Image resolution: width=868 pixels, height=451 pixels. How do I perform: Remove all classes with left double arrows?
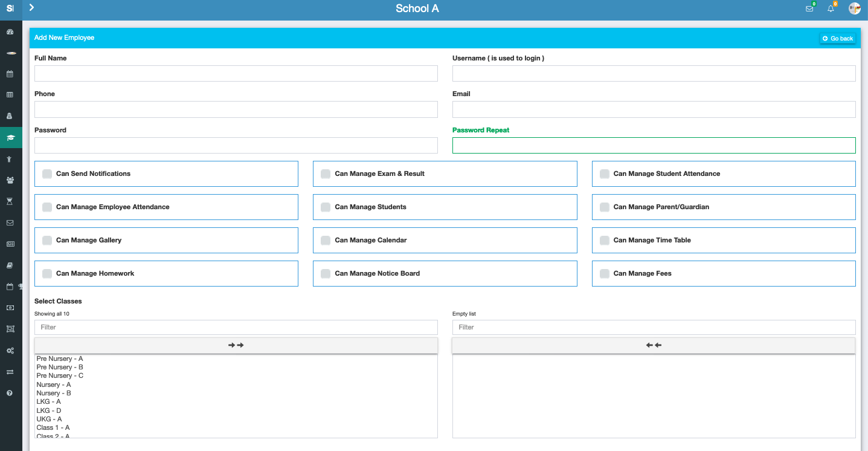coord(654,345)
